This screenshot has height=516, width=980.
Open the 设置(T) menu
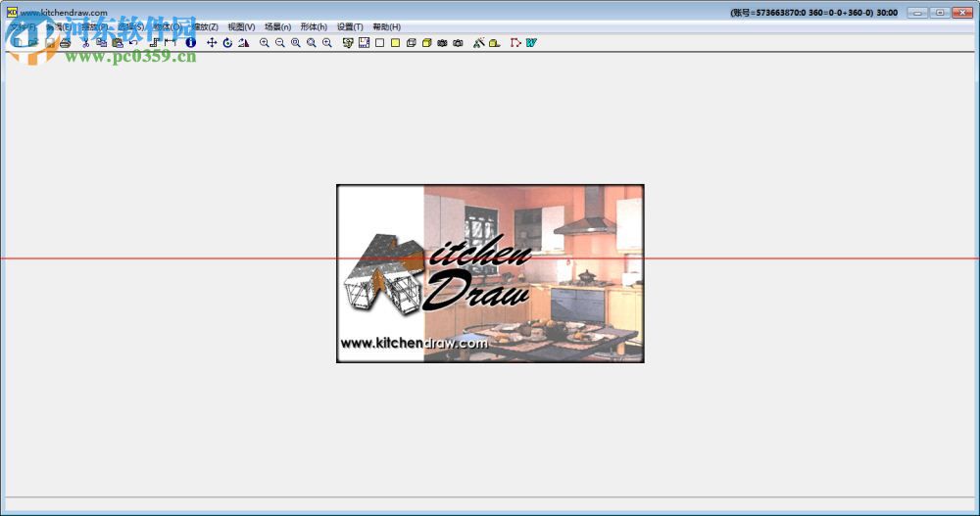(x=350, y=26)
